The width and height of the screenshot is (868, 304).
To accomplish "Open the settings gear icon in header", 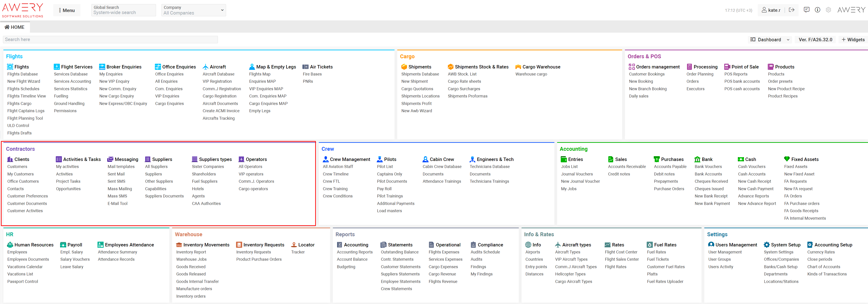I will pyautogui.click(x=828, y=10).
